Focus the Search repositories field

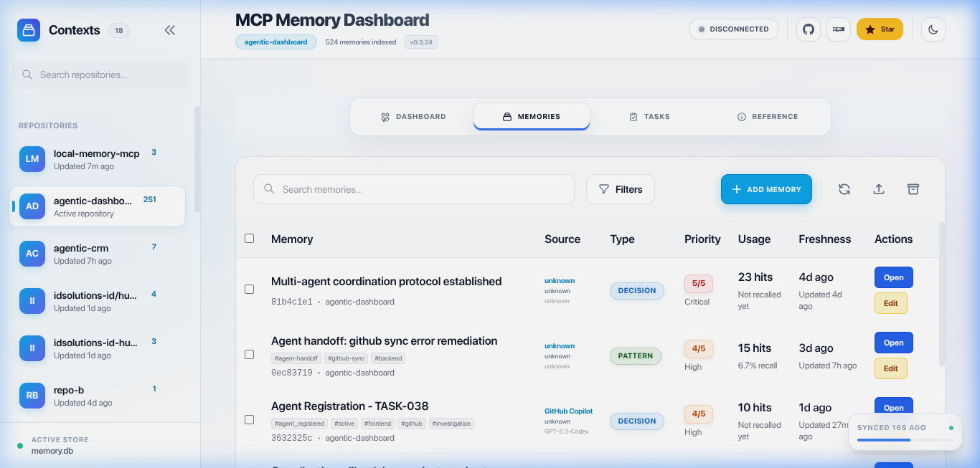tap(100, 75)
